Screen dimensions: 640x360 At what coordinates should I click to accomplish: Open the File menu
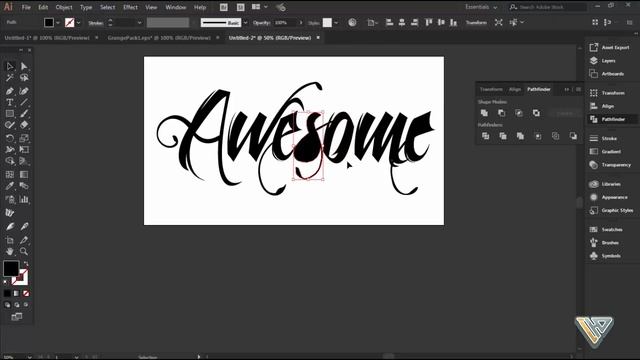26,7
